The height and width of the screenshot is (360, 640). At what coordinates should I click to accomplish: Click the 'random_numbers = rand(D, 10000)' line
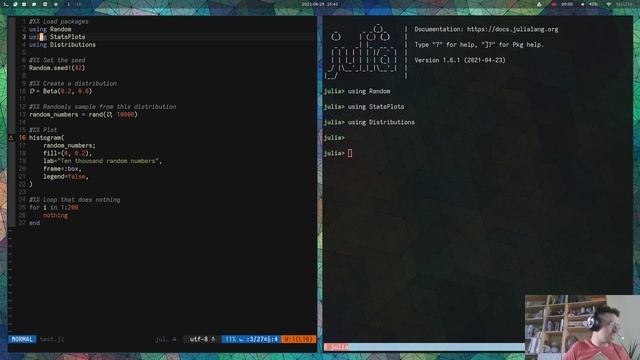click(x=83, y=114)
